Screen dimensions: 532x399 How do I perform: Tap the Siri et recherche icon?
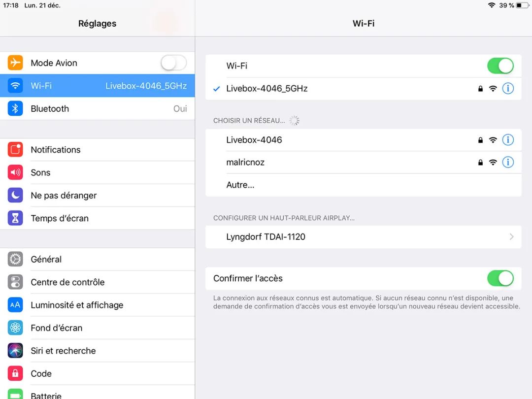15,351
